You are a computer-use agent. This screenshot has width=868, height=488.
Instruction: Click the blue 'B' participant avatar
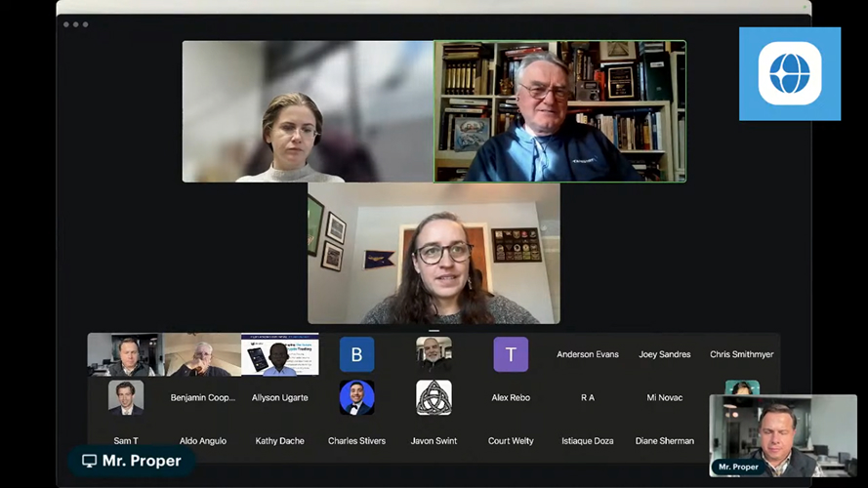tap(356, 354)
